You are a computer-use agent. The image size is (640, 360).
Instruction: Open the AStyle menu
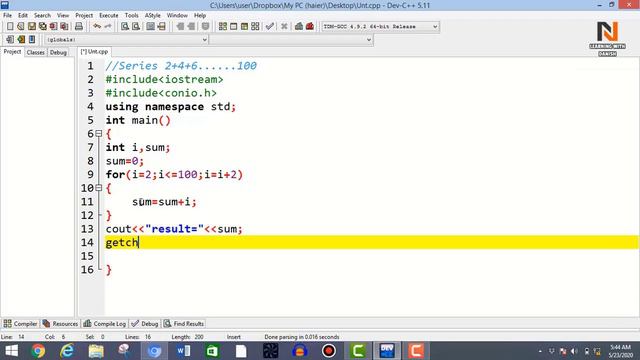(x=153, y=16)
